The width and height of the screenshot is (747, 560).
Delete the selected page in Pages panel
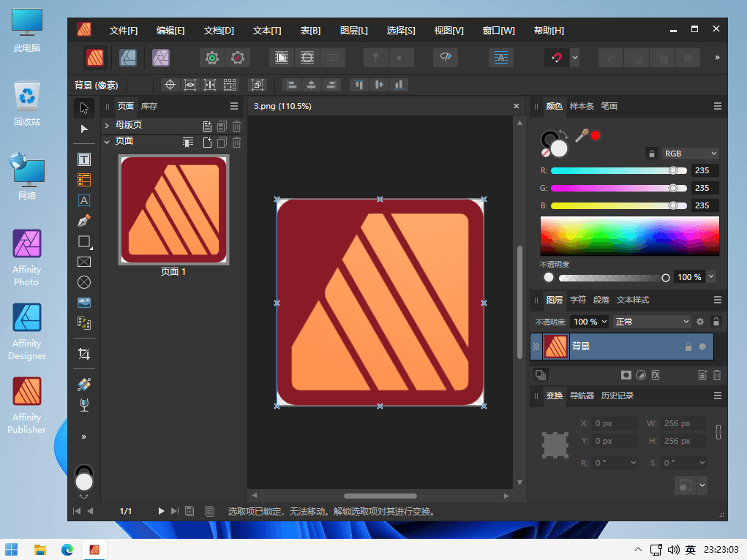click(x=237, y=143)
